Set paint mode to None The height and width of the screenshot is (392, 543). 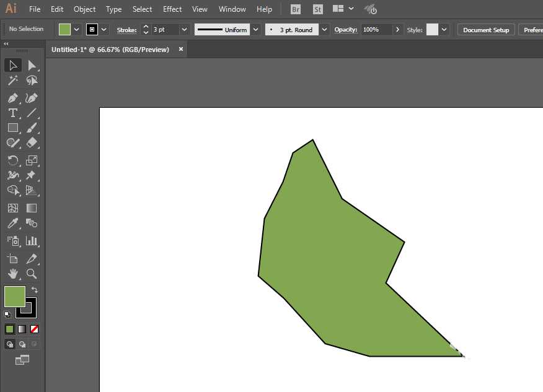35,329
